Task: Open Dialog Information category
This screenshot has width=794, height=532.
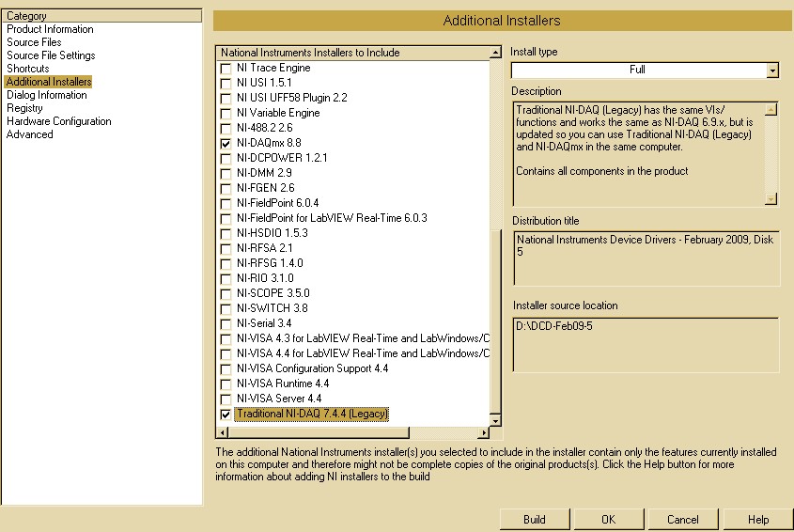Action: point(47,95)
